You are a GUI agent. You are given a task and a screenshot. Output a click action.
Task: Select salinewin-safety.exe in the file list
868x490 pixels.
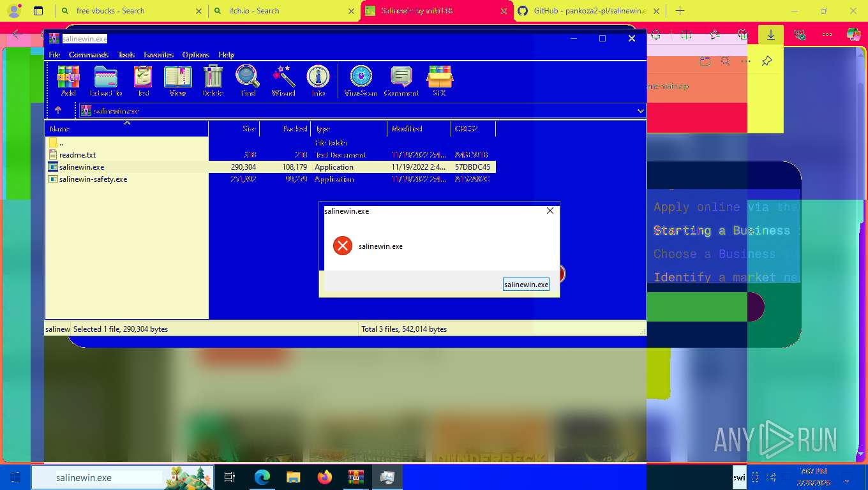point(271,179)
